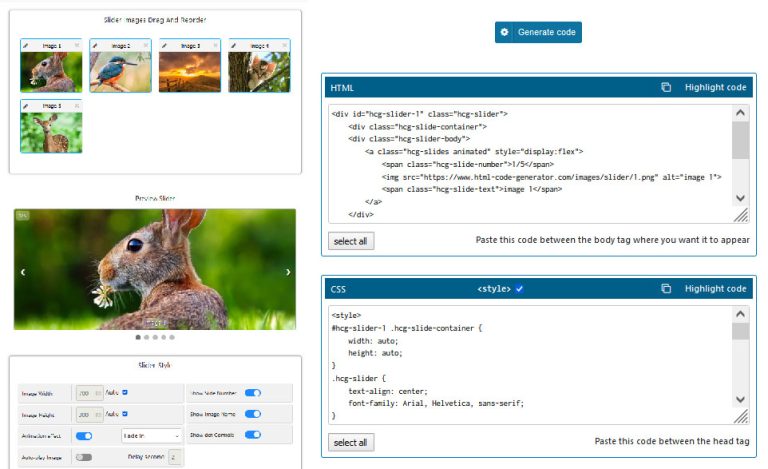Click the Image Height number field
768x469 pixels.
pos(90,415)
